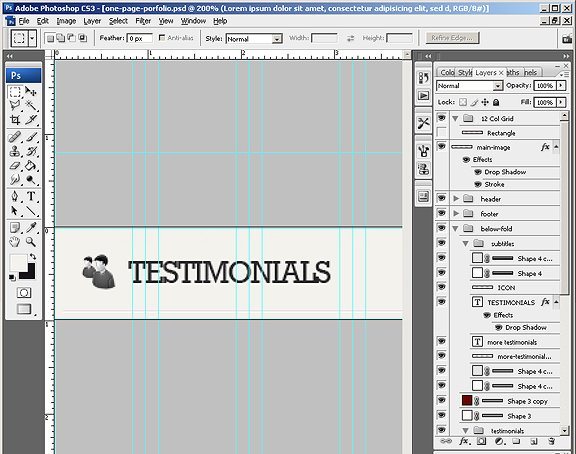
Task: Reset to default foreground and background colors
Action: point(12,277)
